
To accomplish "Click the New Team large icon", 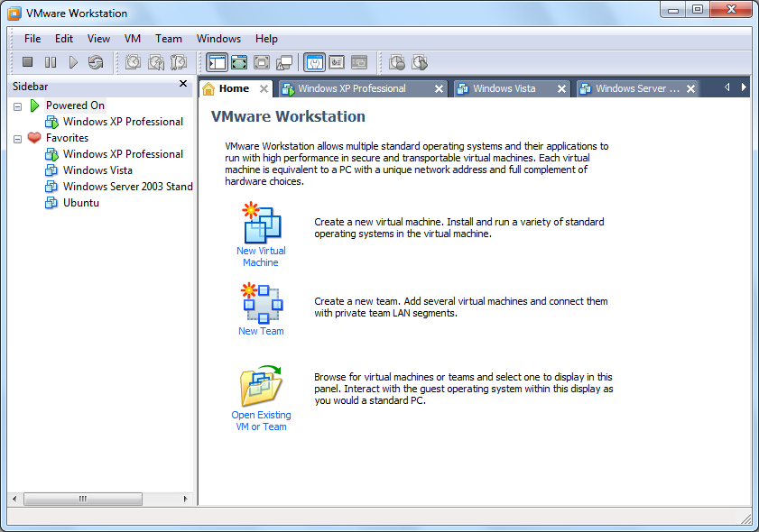I will coord(262,303).
